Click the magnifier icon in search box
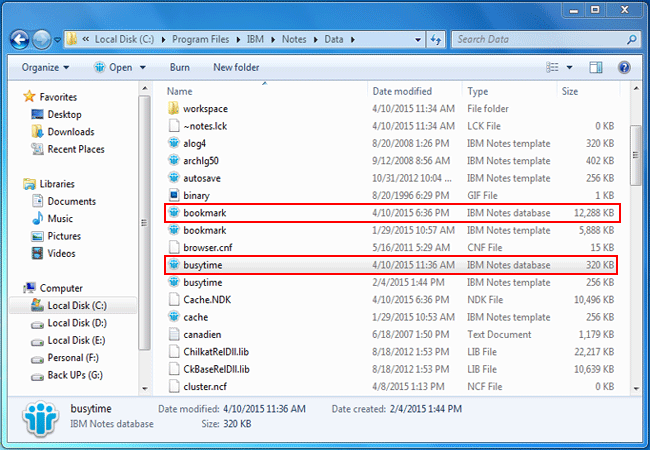Image resolution: width=650 pixels, height=450 pixels. click(631, 40)
